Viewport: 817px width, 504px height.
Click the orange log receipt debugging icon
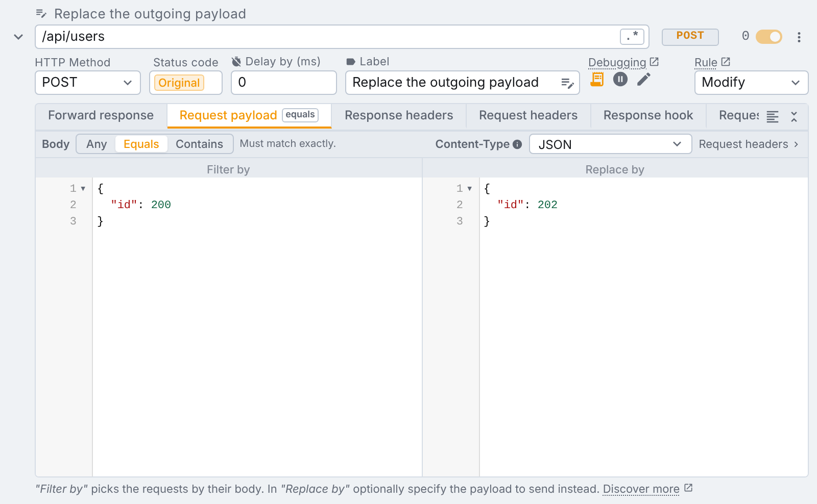[x=597, y=80]
